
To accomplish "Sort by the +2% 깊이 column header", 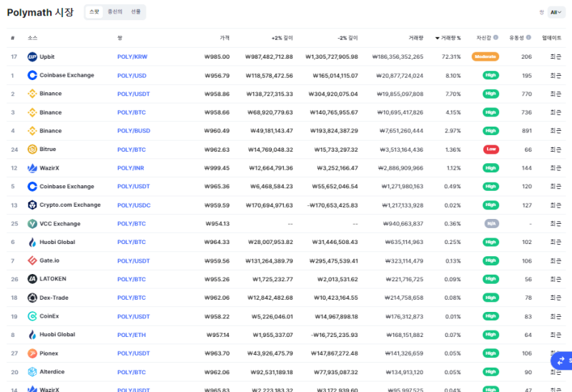I will click(x=282, y=38).
